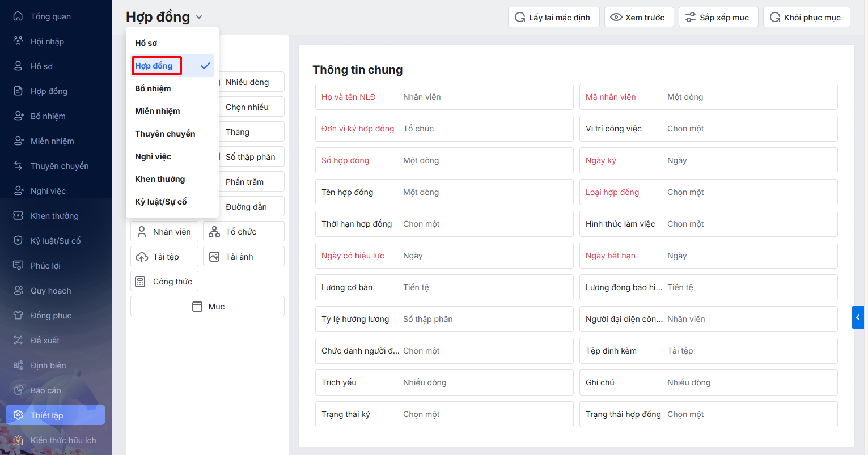The height and width of the screenshot is (455, 868).
Task: Click the Khen thưởng sidebar icon
Action: tap(18, 216)
